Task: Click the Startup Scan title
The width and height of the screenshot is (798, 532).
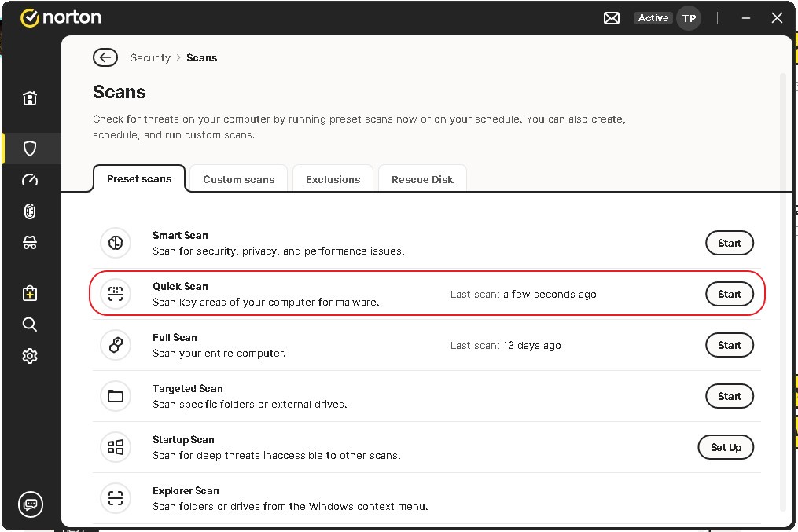Action: click(183, 439)
